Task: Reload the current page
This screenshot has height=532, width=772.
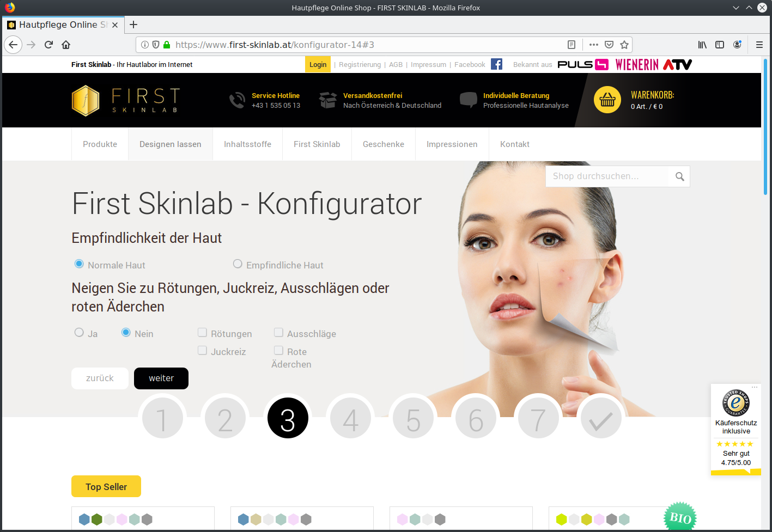Action: (x=48, y=45)
